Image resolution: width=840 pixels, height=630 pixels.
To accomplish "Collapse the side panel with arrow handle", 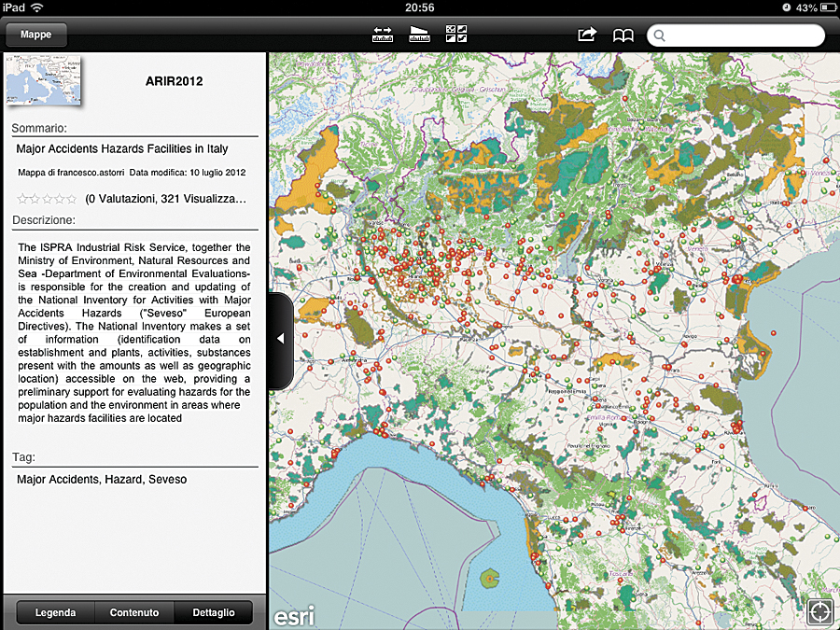I will [x=281, y=339].
